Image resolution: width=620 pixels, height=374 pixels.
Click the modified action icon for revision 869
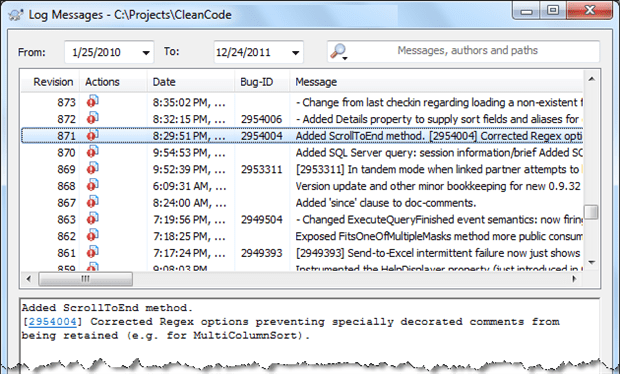[x=93, y=168]
